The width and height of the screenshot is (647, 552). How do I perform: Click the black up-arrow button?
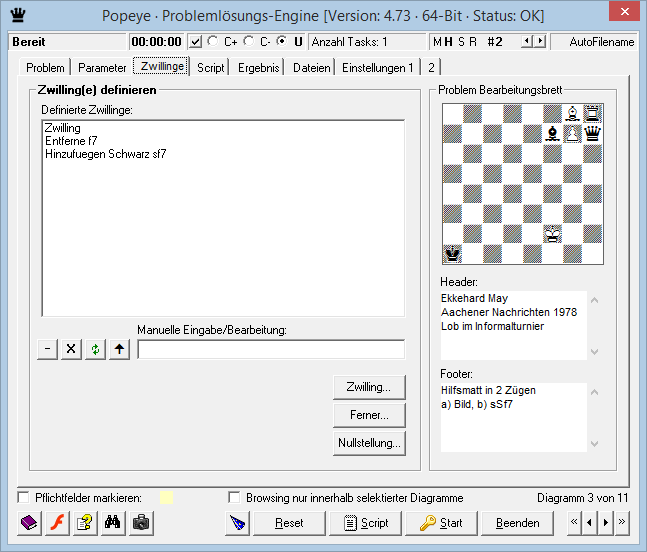pyautogui.click(x=119, y=349)
